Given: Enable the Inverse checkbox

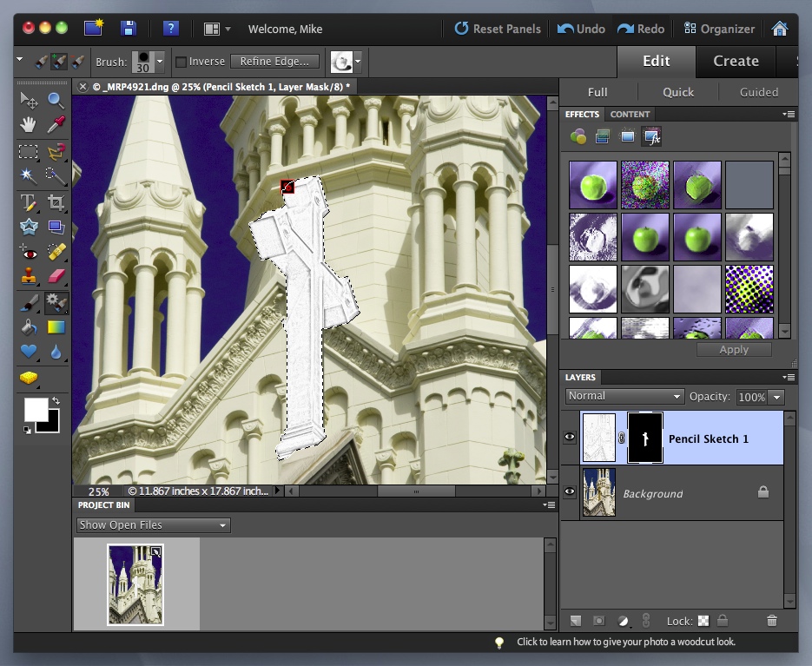Looking at the screenshot, I should point(181,62).
